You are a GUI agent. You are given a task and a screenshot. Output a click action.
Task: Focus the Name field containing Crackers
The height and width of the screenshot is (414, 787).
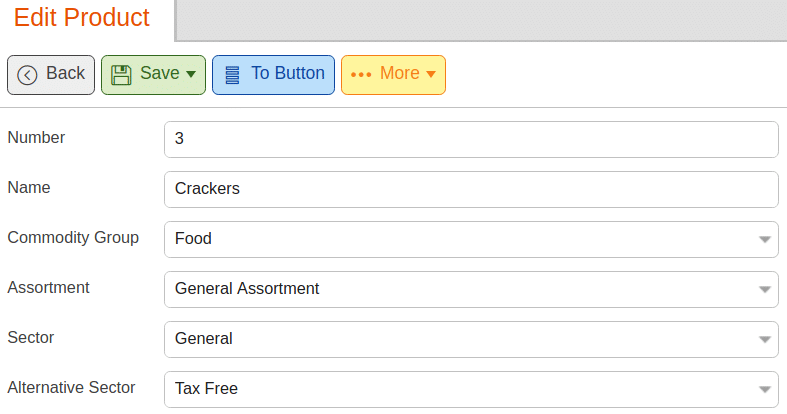pos(471,190)
